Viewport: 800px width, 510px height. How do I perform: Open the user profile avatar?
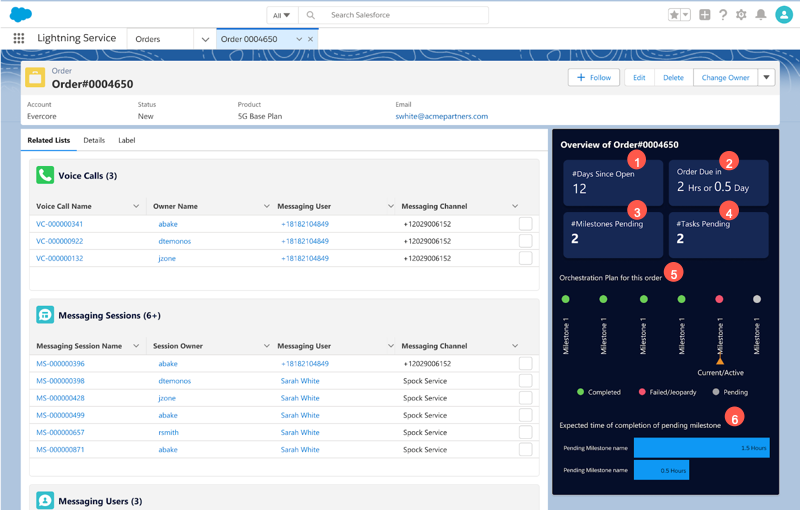784,15
